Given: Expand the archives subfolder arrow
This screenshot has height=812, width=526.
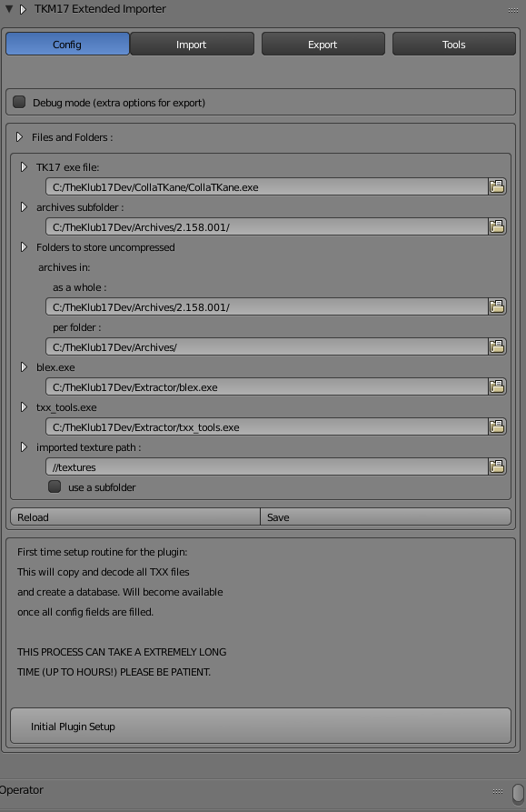Looking at the screenshot, I should coord(24,206).
